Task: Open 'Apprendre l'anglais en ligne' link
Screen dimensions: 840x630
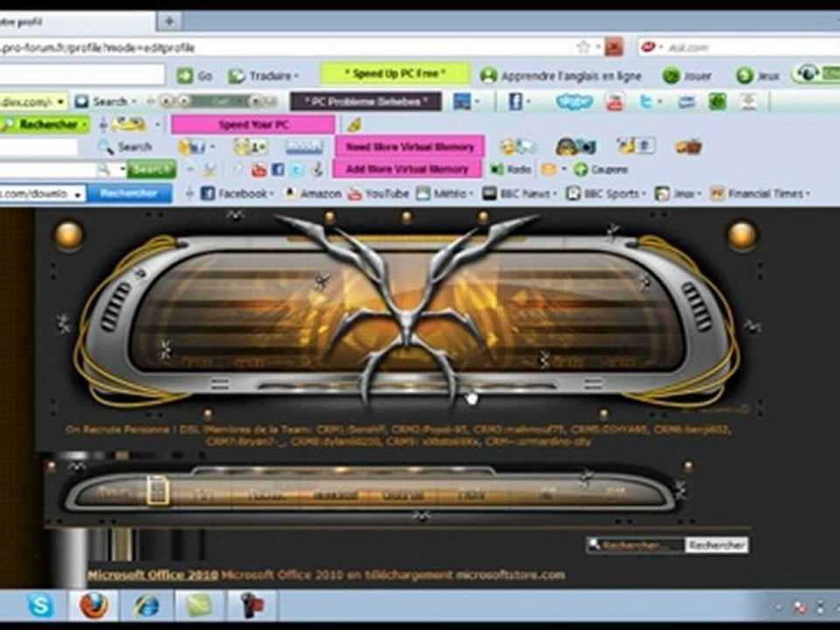Action: pos(560,76)
